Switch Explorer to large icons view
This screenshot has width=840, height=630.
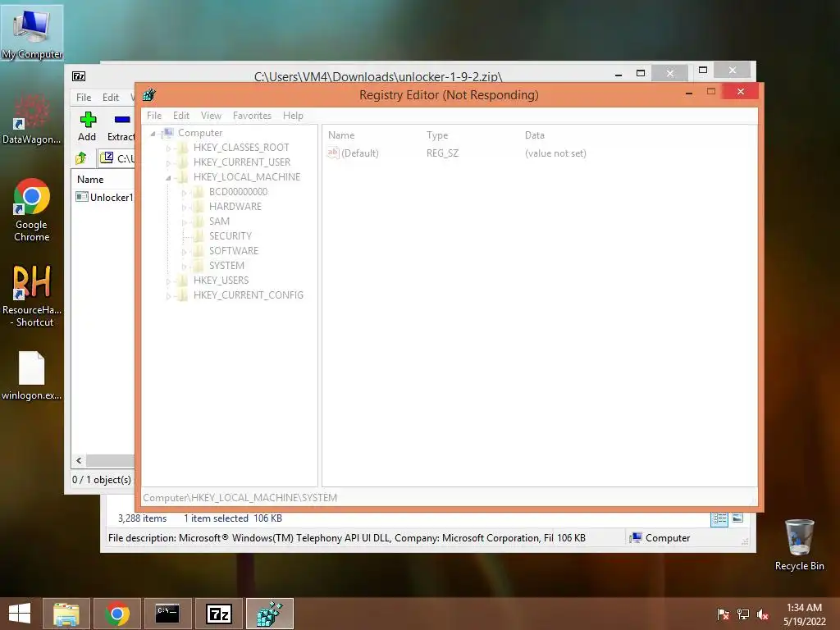click(737, 518)
